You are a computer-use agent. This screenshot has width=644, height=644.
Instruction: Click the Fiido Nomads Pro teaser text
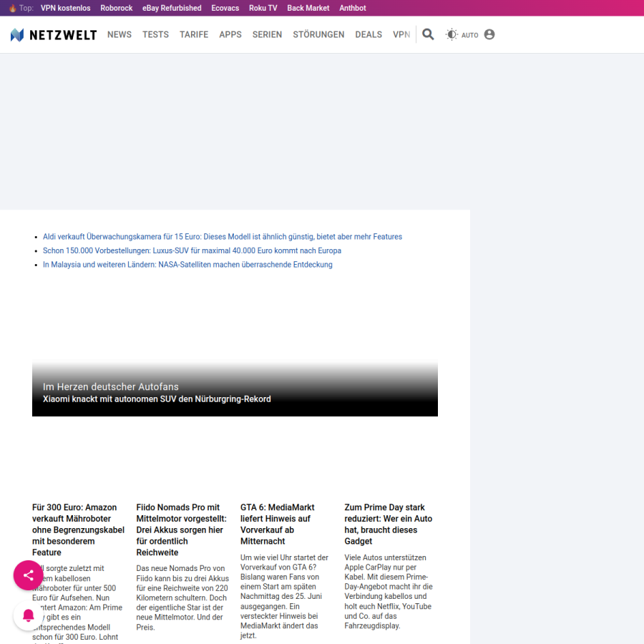tap(182, 597)
